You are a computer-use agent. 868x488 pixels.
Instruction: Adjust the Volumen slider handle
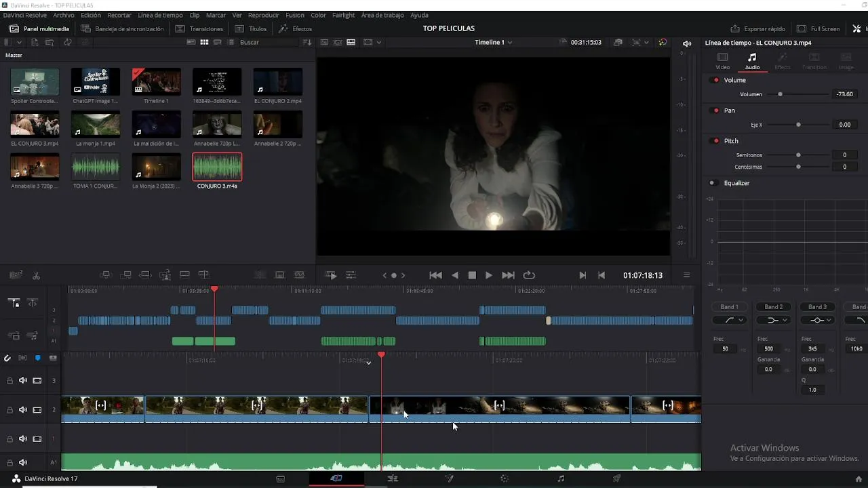click(780, 94)
